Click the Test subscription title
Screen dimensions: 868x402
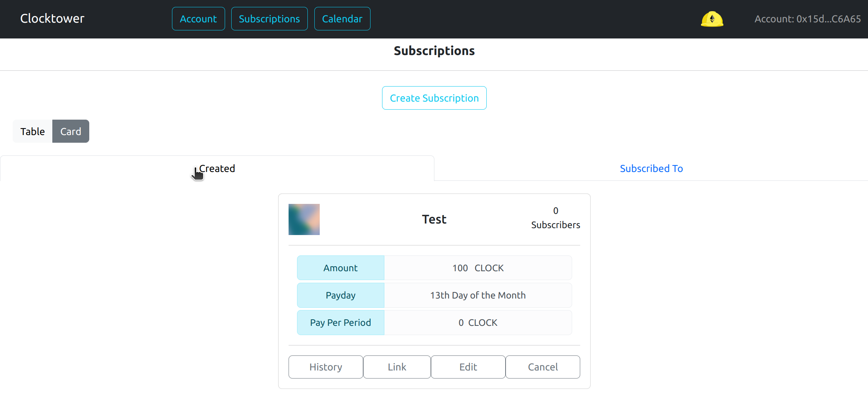(434, 219)
